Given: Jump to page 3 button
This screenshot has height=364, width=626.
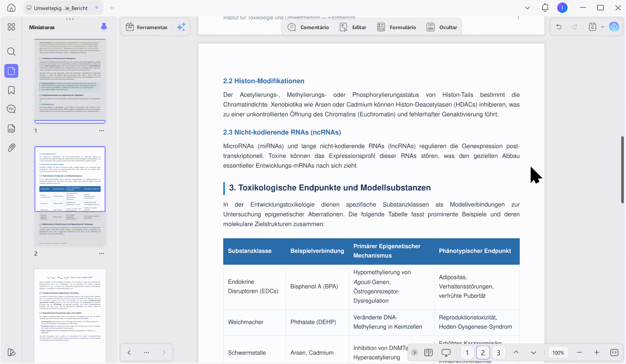Looking at the screenshot, I should (498, 352).
